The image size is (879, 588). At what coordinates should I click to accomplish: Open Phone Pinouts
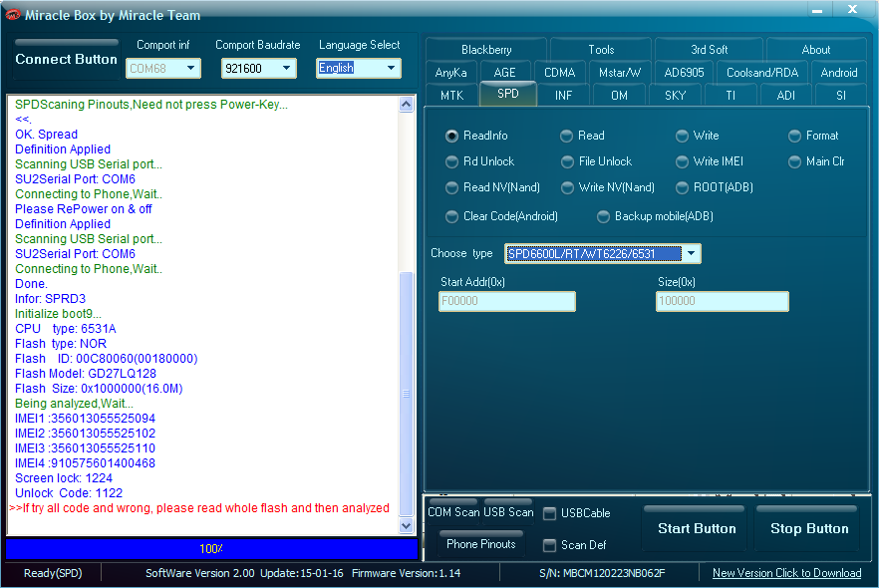click(x=481, y=544)
